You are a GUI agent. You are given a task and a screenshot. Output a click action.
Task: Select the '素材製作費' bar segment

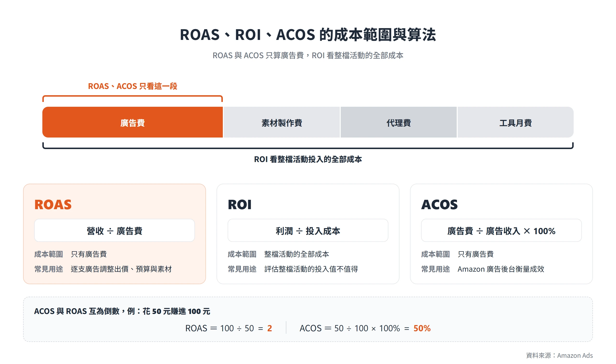(282, 122)
